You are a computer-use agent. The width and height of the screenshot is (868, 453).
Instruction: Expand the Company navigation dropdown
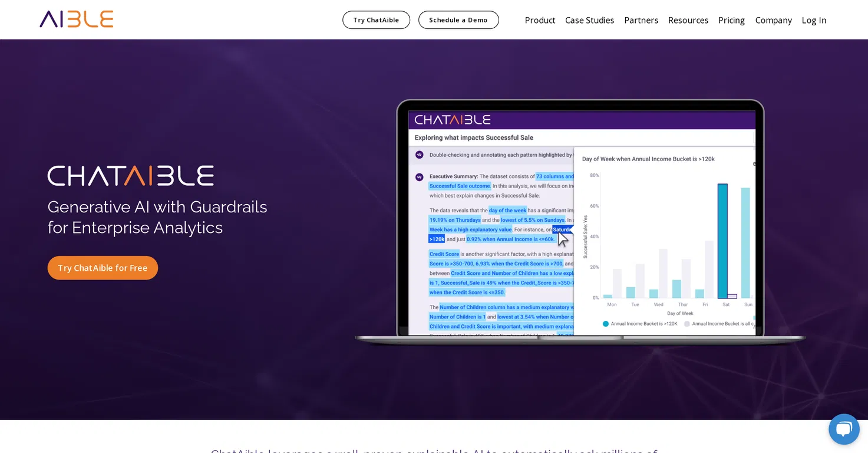coord(773,20)
